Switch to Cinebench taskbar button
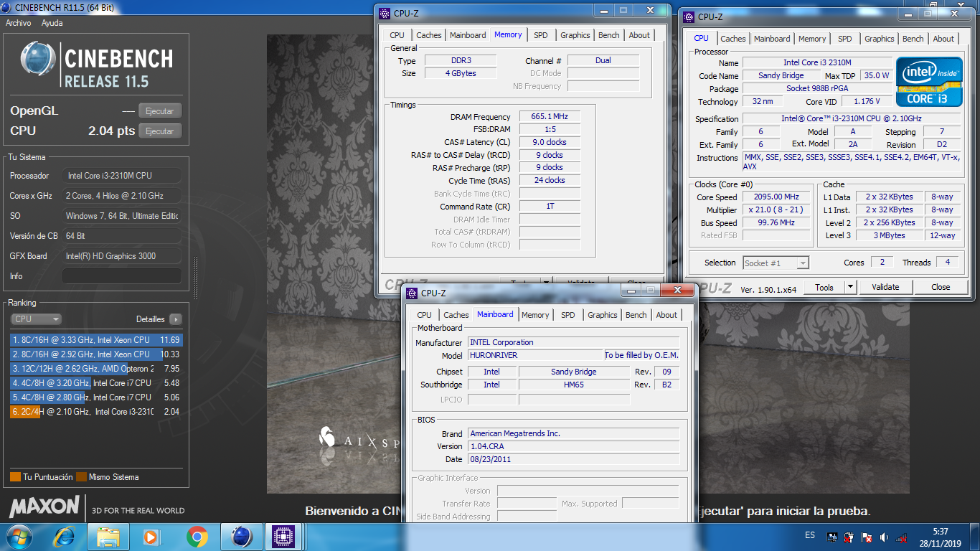Image resolution: width=980 pixels, height=551 pixels. 242,537
